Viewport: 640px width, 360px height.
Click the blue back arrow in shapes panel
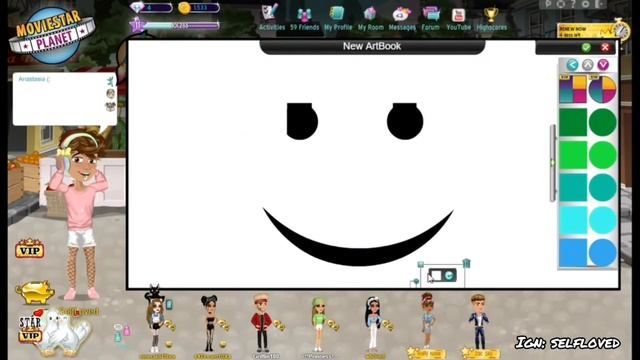point(572,64)
